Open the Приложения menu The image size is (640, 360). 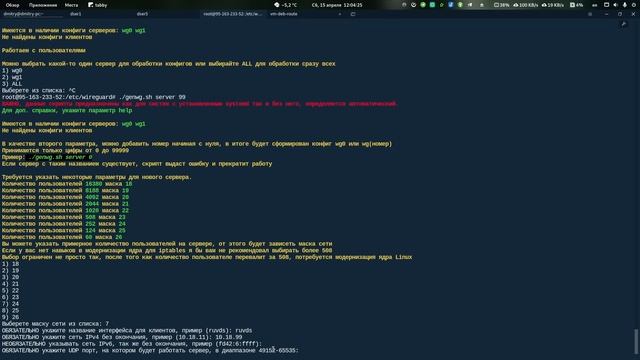tap(43, 5)
